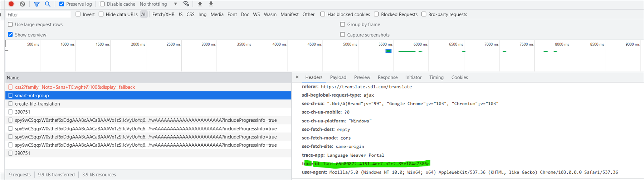Filter by Fetch/XHR requests
Image resolution: width=644 pixels, height=180 pixels.
click(163, 14)
